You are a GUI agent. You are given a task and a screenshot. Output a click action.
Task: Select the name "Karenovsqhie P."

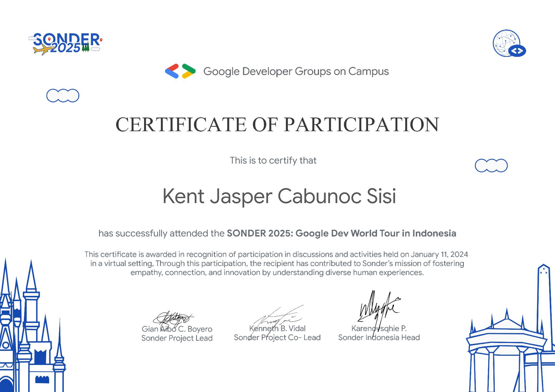point(379,328)
